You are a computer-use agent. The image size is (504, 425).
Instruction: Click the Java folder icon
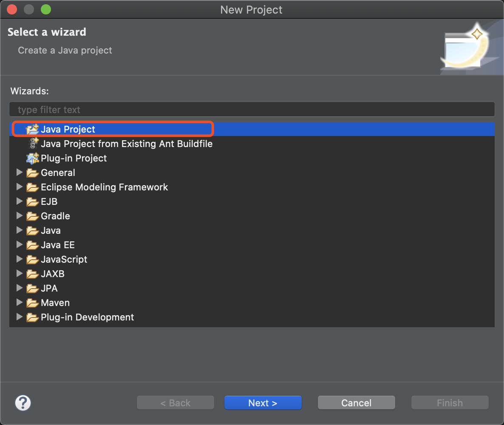pos(32,231)
